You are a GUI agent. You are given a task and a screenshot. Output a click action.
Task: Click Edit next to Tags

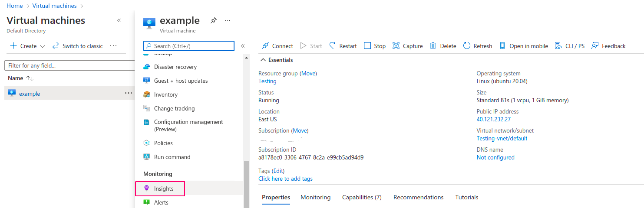278,171
